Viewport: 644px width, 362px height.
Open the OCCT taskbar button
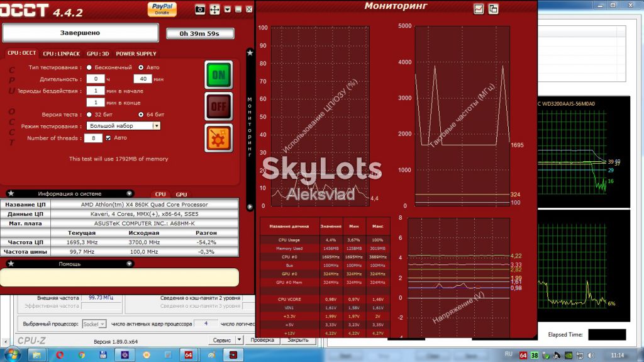[x=233, y=354]
